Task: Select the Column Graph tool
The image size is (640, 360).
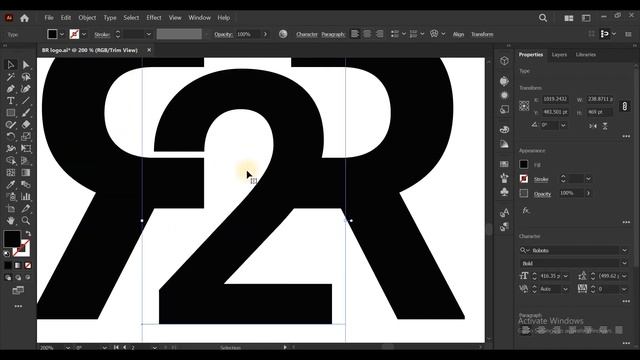Action: [26, 196]
